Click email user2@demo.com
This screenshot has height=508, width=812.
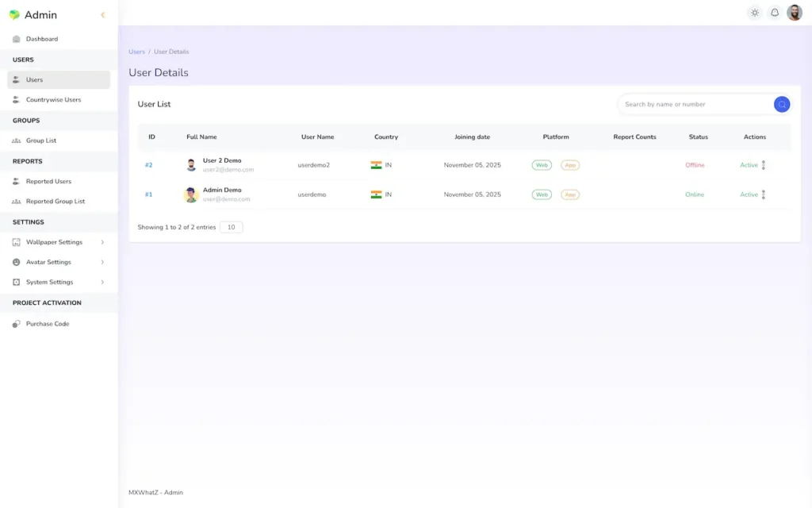point(228,170)
